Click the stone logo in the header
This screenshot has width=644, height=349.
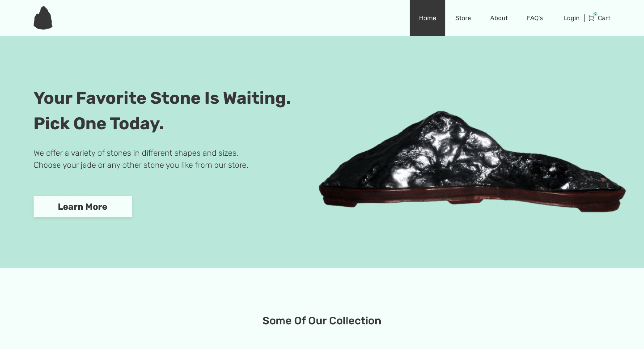(43, 18)
